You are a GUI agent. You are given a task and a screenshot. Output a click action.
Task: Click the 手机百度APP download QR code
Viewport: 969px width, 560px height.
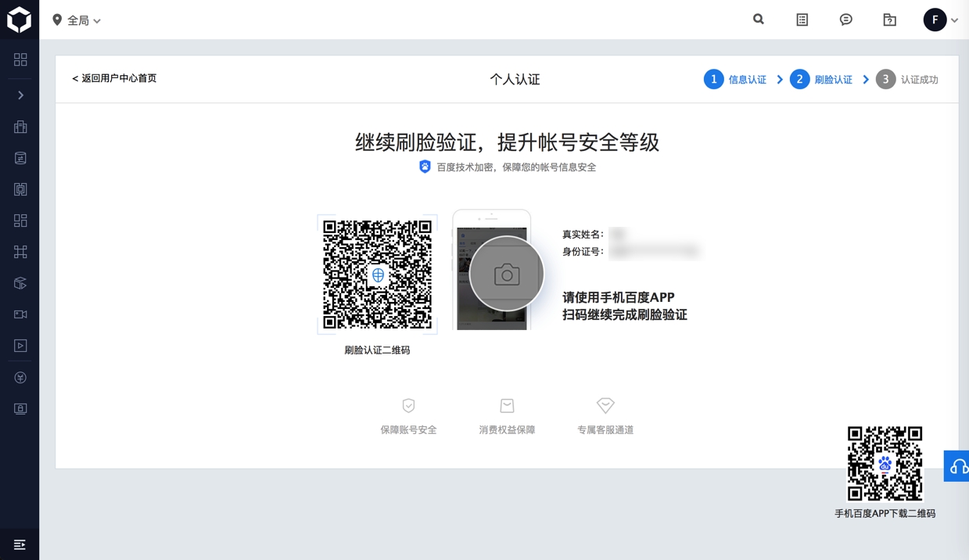pyautogui.click(x=885, y=463)
